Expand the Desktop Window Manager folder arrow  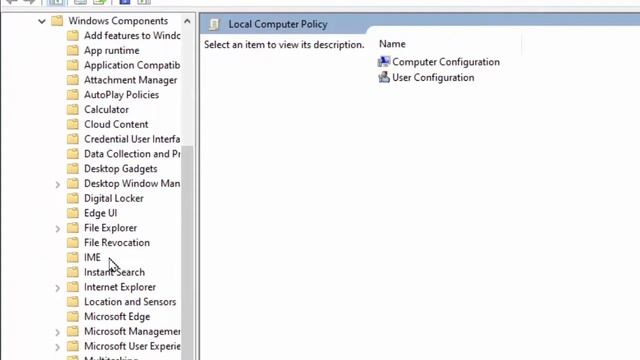click(x=58, y=184)
